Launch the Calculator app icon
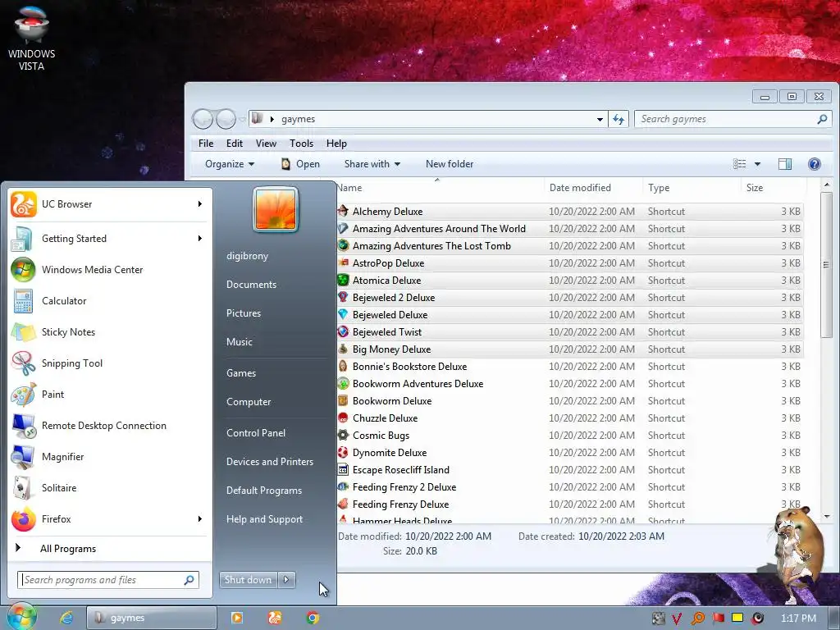This screenshot has width=840, height=630. coord(23,301)
